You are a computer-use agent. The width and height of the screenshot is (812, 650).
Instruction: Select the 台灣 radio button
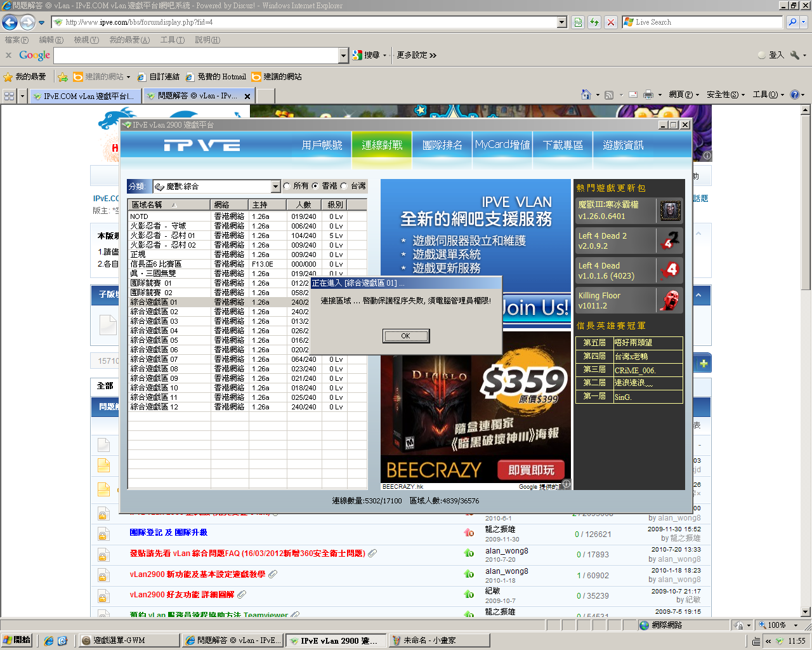coord(344,186)
